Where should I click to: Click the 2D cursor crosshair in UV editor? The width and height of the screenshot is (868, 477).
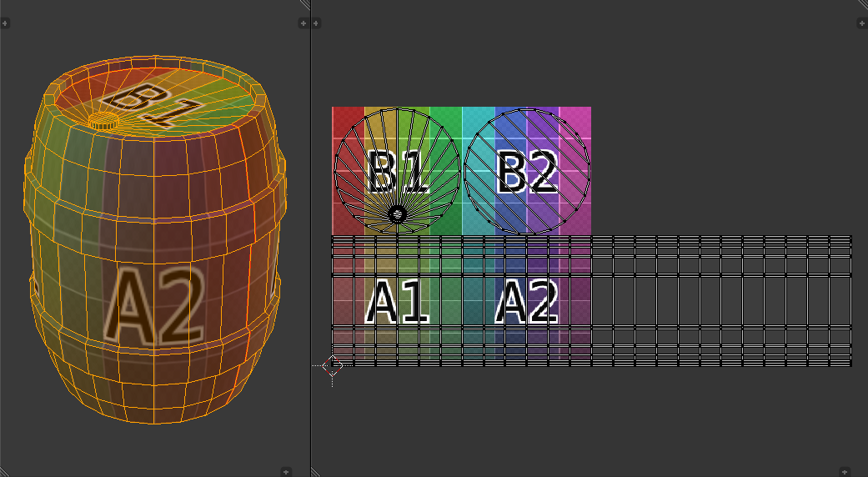pyautogui.click(x=332, y=365)
